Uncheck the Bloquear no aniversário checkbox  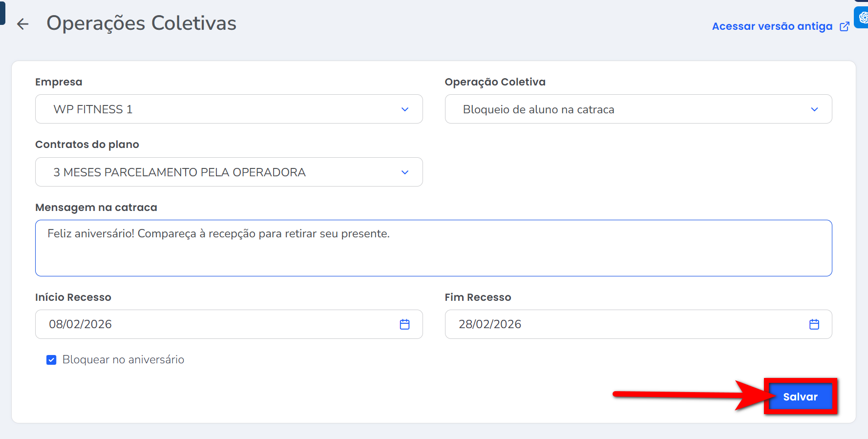coord(51,360)
